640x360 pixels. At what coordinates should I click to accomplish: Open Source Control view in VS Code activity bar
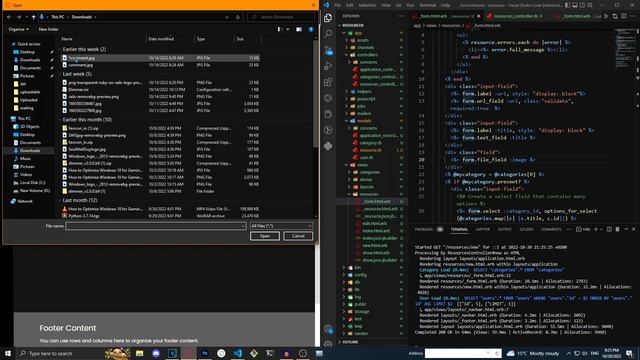(x=328, y=50)
